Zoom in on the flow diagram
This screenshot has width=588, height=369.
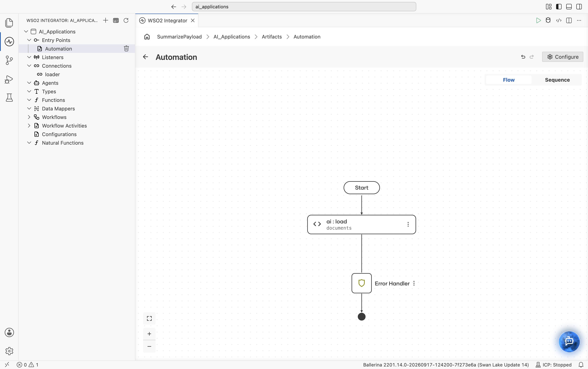click(x=149, y=334)
